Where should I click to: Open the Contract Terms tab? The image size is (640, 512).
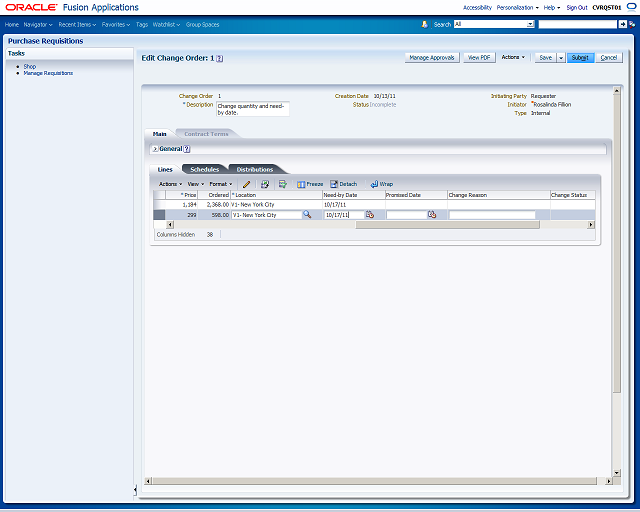pyautogui.click(x=206, y=134)
